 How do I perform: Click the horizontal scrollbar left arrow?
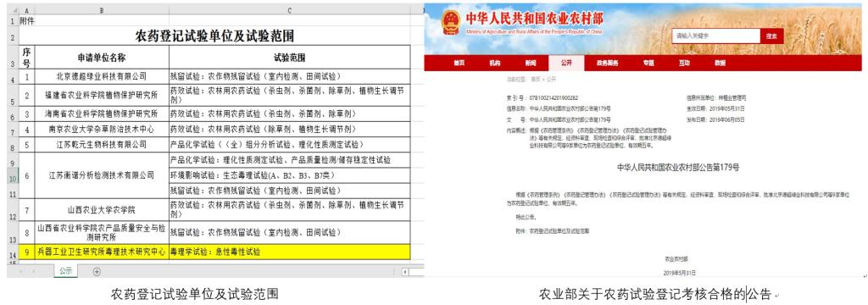(x=404, y=272)
